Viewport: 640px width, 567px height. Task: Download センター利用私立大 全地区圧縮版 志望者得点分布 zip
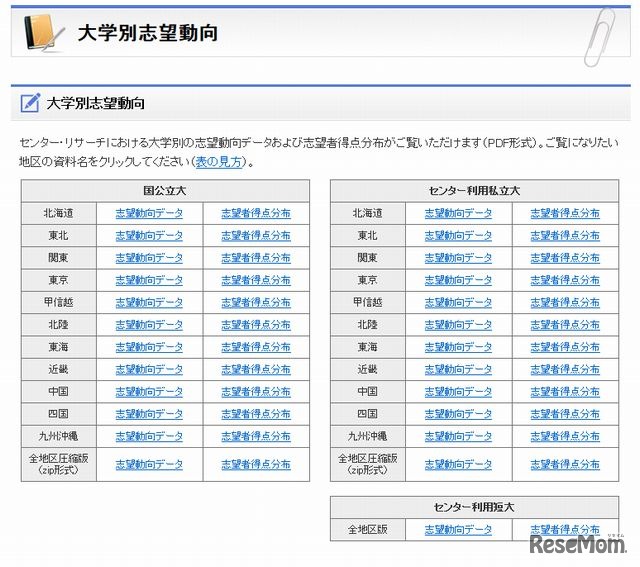pos(565,465)
